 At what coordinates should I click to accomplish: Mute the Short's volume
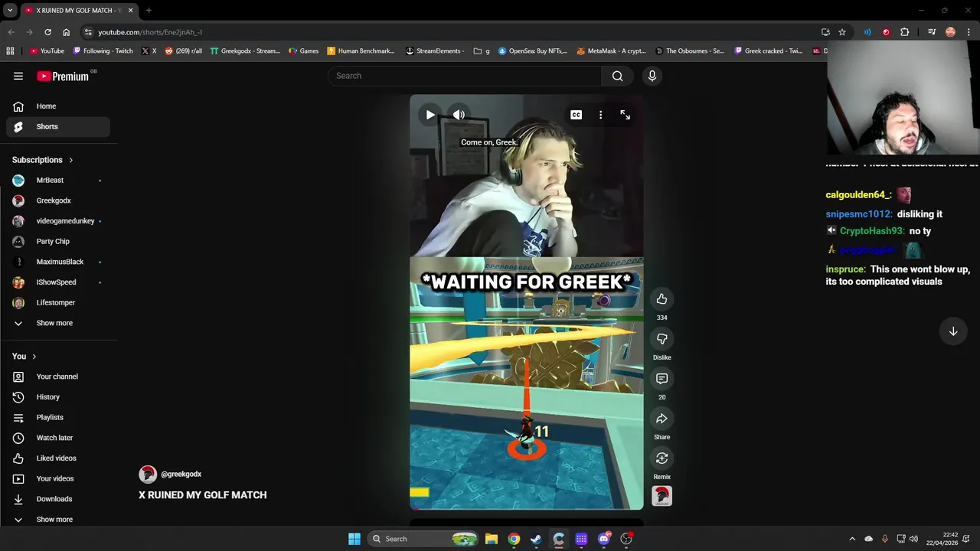tap(459, 115)
